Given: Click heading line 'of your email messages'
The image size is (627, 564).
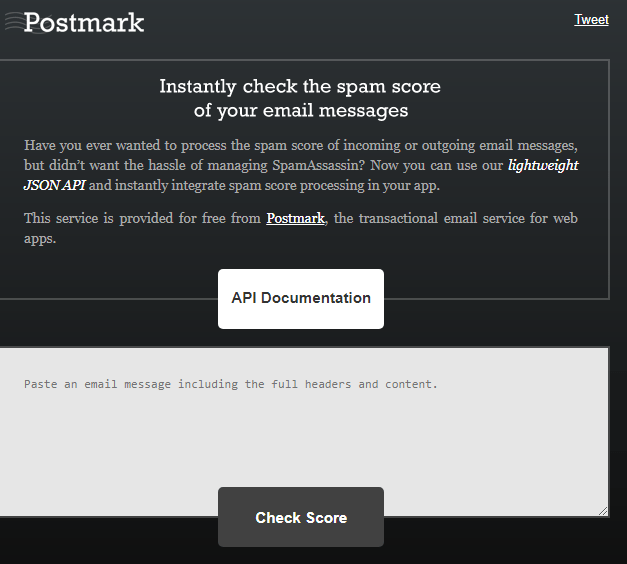Looking at the screenshot, I should [301, 110].
